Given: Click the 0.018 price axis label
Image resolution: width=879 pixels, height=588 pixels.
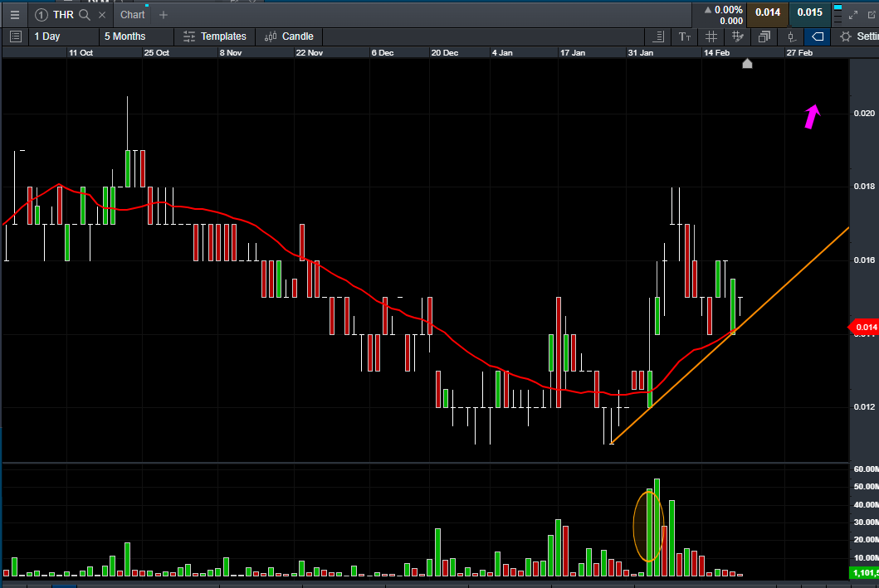Looking at the screenshot, I should 864,186.
